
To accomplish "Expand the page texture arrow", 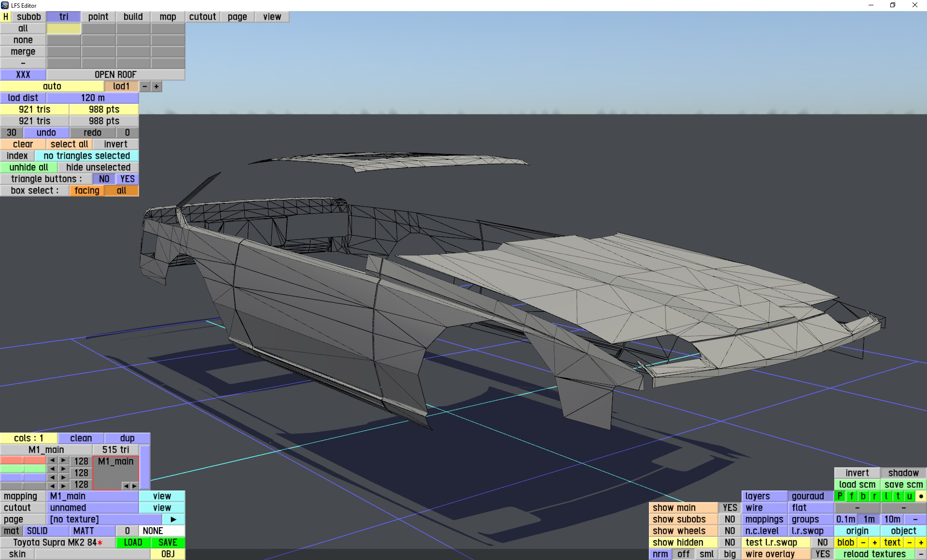I will point(173,519).
